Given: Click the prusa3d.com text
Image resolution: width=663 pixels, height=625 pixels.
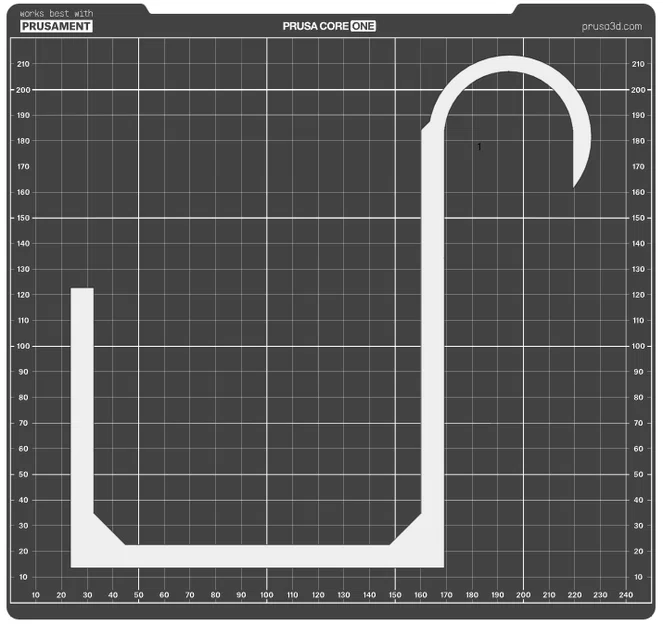Looking at the screenshot, I should 611,26.
